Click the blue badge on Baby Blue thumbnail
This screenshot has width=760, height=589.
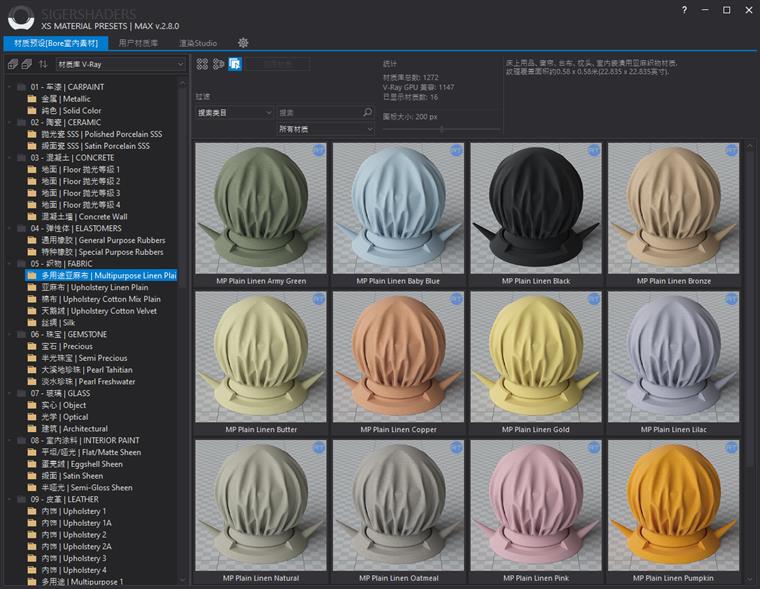click(x=457, y=150)
